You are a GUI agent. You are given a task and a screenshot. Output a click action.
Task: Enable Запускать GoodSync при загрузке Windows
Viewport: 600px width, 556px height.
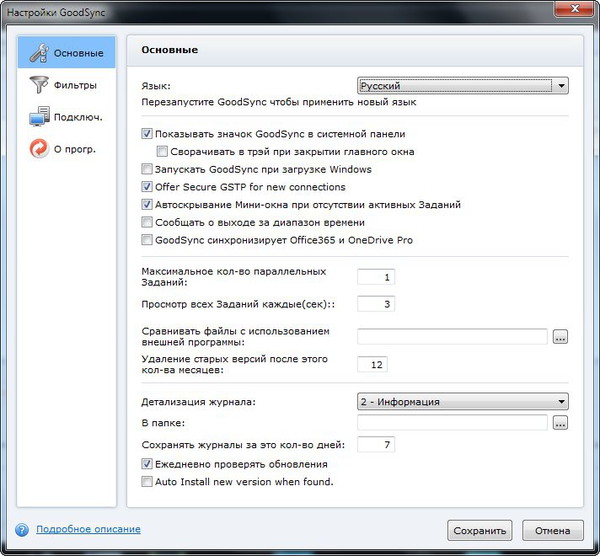147,170
